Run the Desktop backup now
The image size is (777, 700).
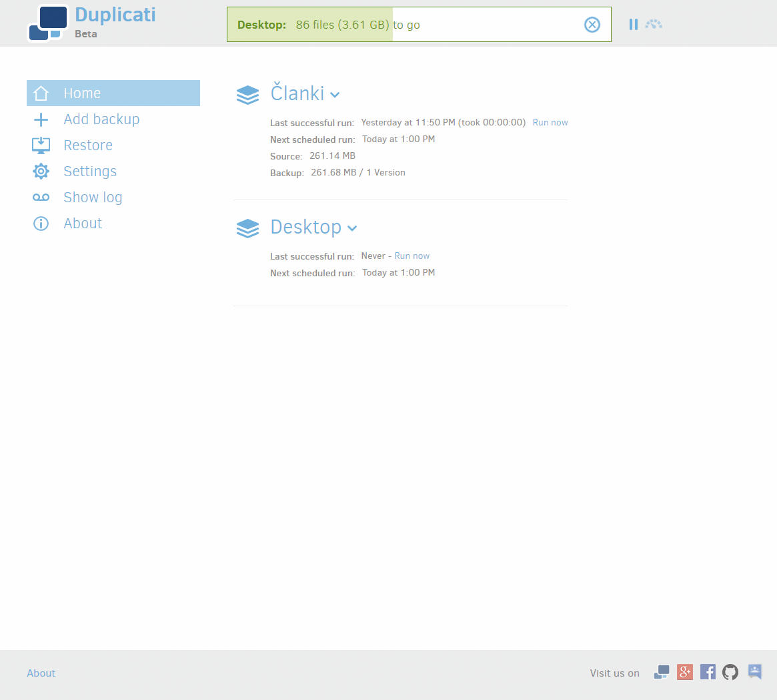tap(412, 256)
